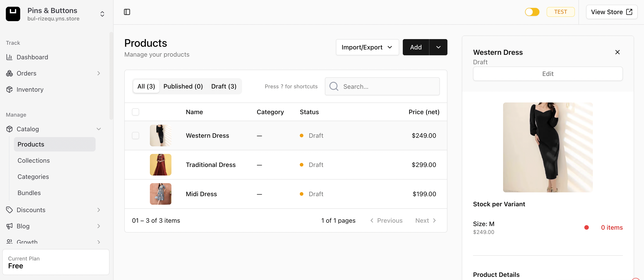This screenshot has height=280, width=644.
Task: Open the Import/Export dropdown
Action: pos(367,47)
